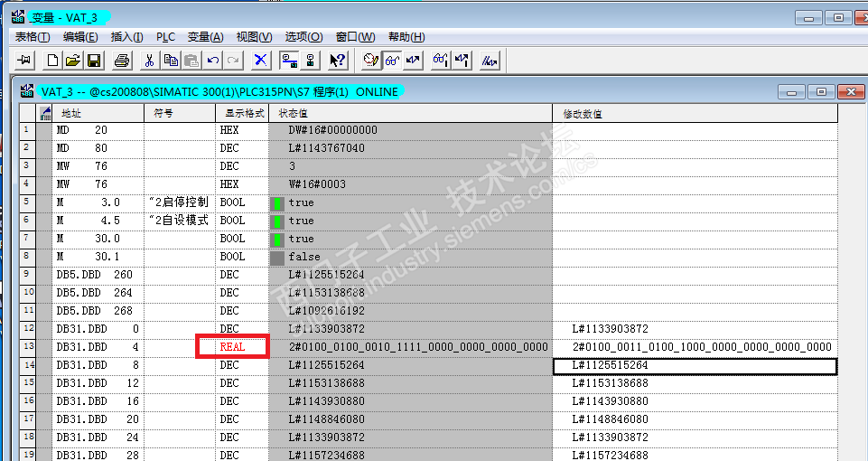The image size is (868, 461).
Task: Click false status of M 30.1
Action: pos(303,257)
